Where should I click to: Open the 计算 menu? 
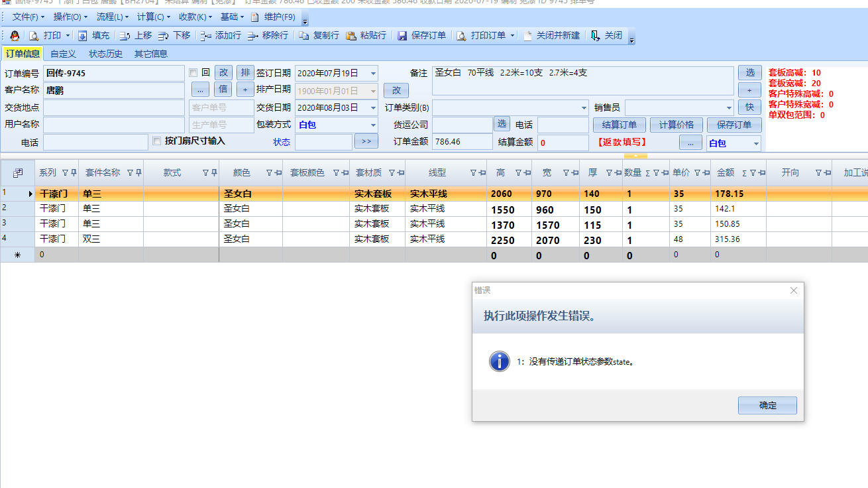tap(153, 17)
